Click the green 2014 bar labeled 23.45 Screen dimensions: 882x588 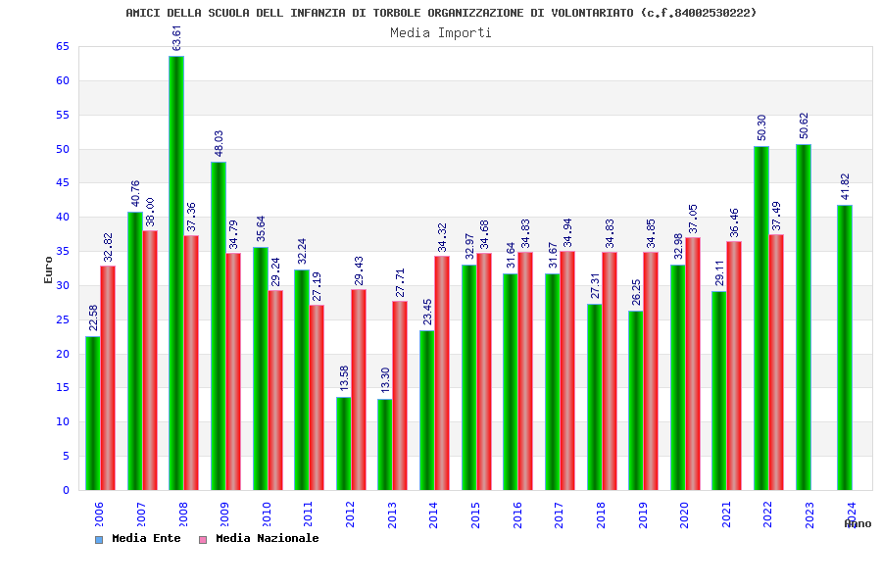(427, 411)
